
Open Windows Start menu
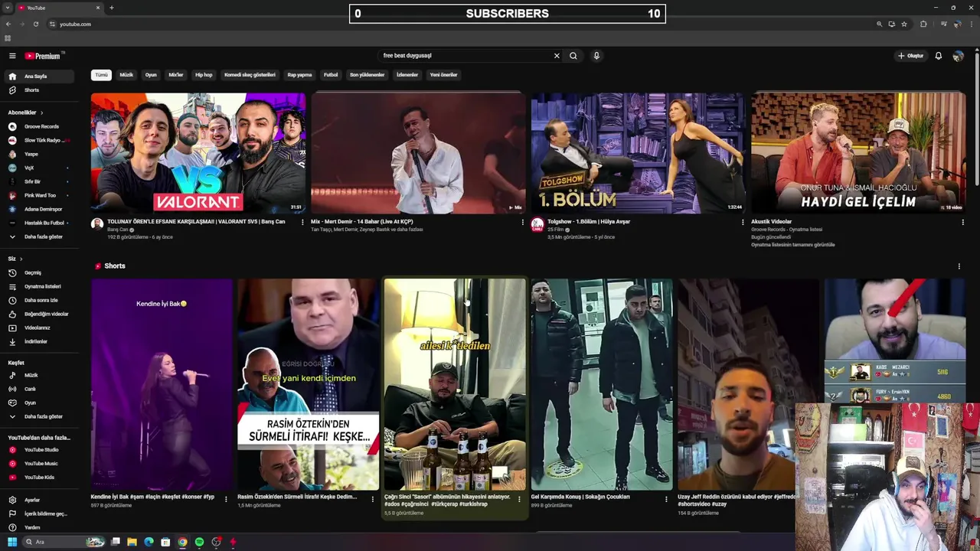(12, 542)
